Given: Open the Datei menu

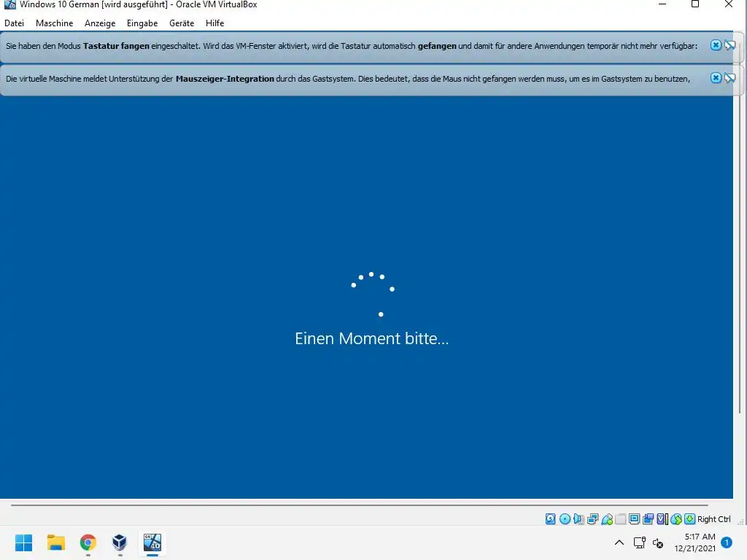Looking at the screenshot, I should 15,23.
